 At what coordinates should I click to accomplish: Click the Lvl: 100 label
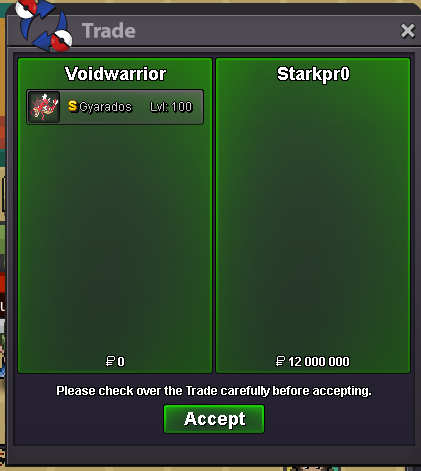[171, 107]
